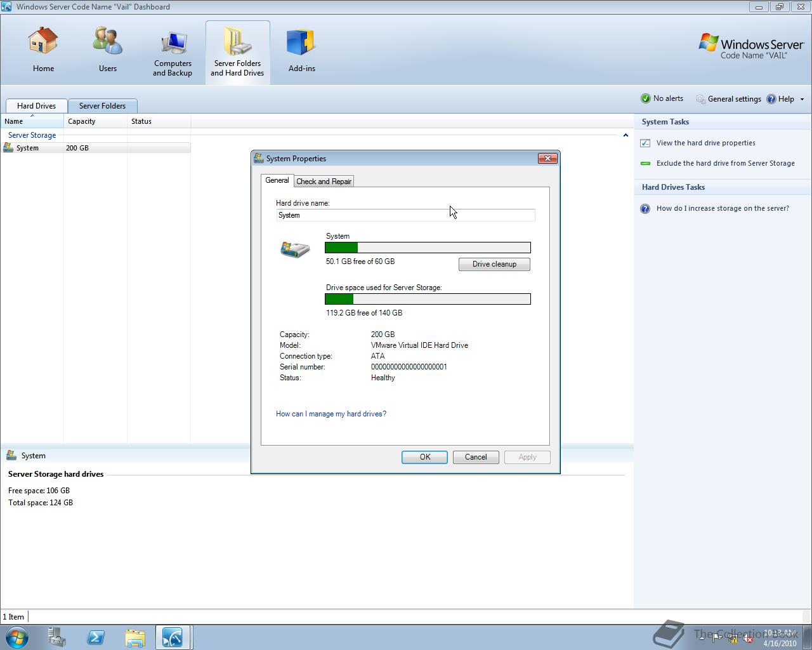
Task: Open How do I increase storage help
Action: [x=723, y=208]
